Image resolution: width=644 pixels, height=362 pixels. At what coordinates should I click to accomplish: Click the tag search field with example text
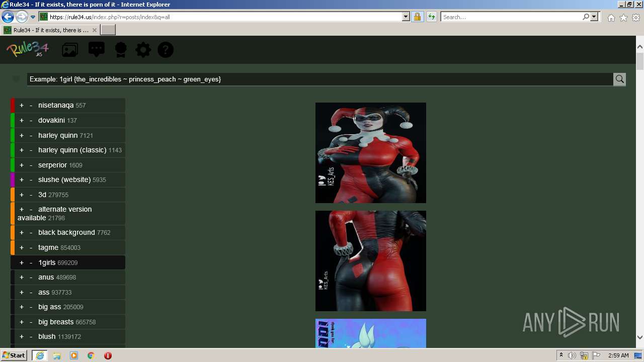[320, 79]
